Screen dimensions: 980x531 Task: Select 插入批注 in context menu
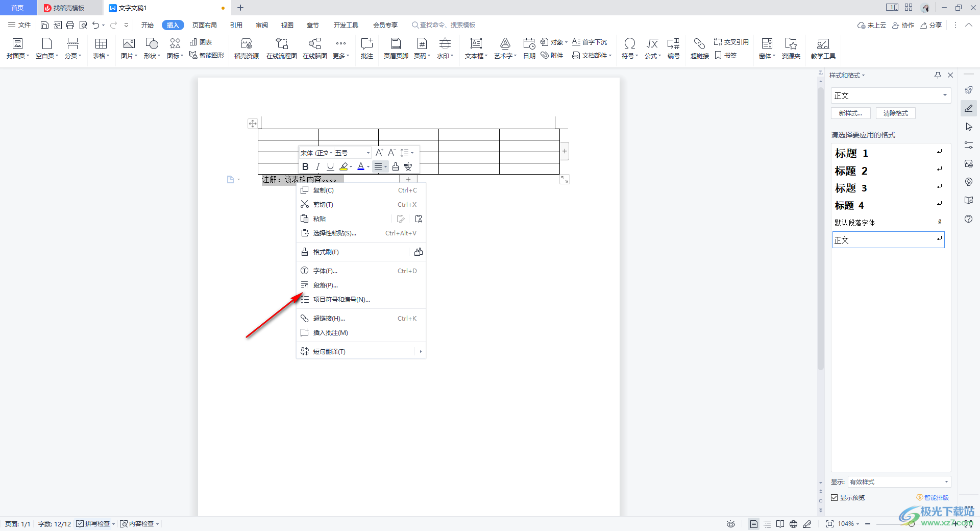361,332
